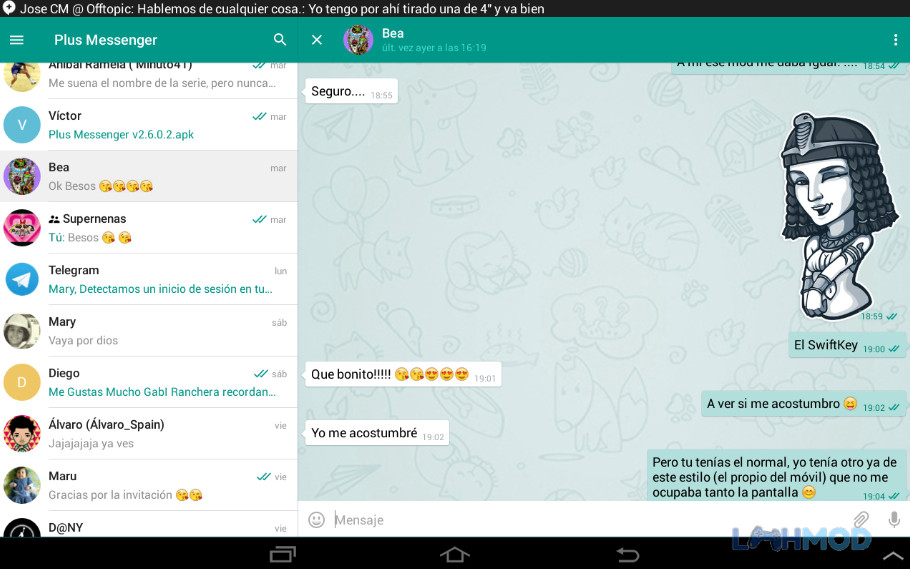Open Bea's profile avatar in header

pos(358,40)
